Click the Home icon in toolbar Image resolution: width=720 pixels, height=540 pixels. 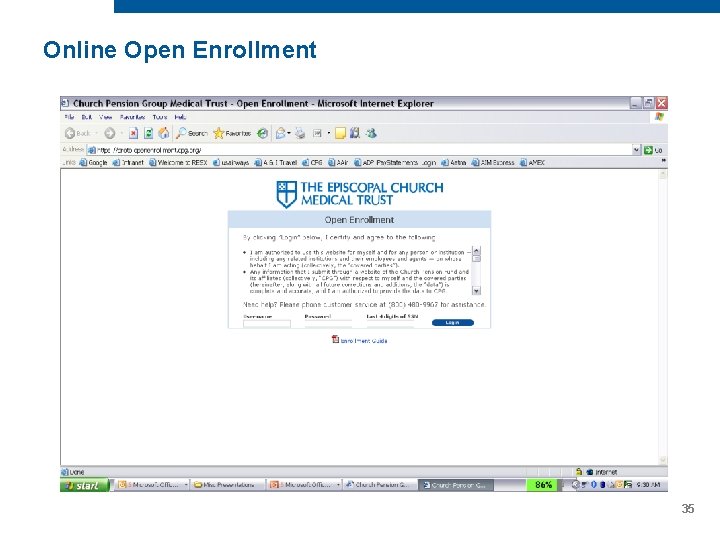tap(164, 133)
